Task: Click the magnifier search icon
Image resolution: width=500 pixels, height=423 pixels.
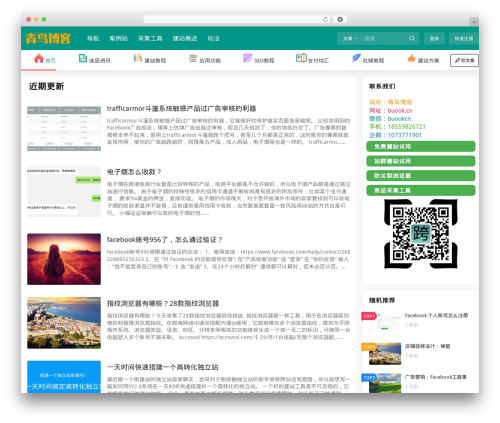Action: click(412, 38)
